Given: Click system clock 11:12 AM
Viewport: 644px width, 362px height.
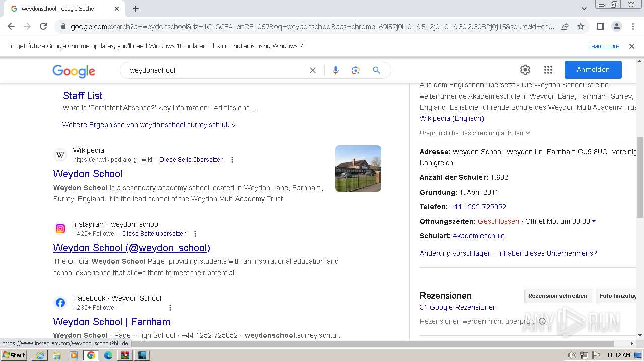Looking at the screenshot, I should (x=618, y=355).
